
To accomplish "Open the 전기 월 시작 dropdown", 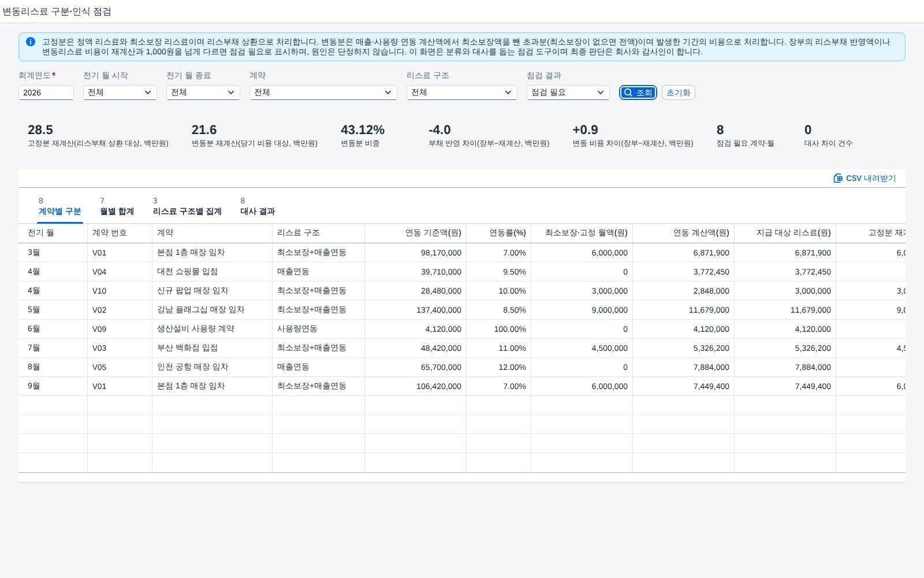I will point(120,92).
